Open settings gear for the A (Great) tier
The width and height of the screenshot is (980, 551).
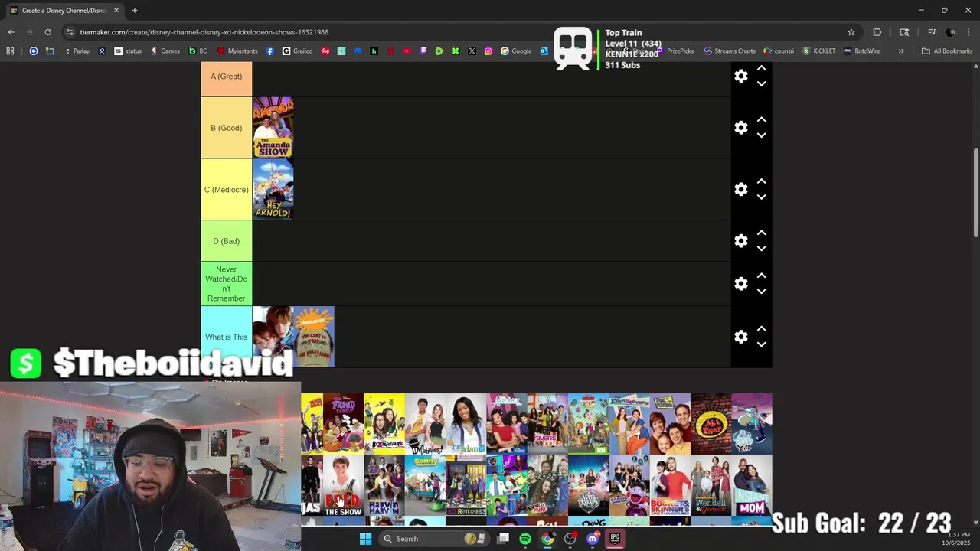pos(740,76)
